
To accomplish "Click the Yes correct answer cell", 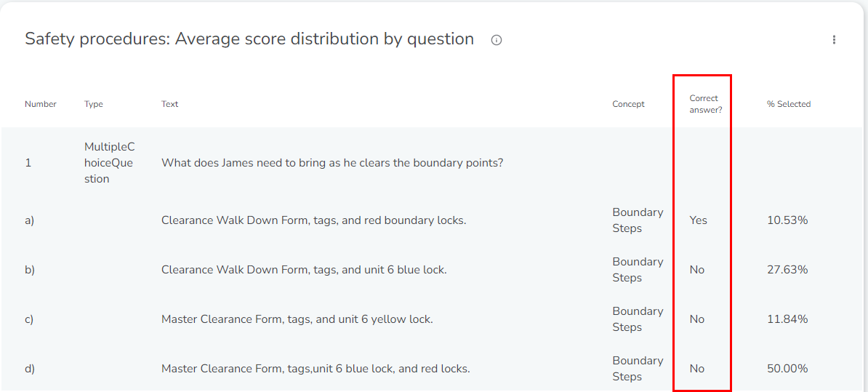I will [x=698, y=220].
